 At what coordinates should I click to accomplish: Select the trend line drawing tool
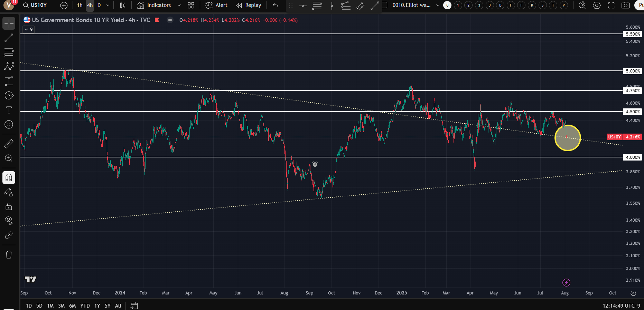[x=9, y=38]
